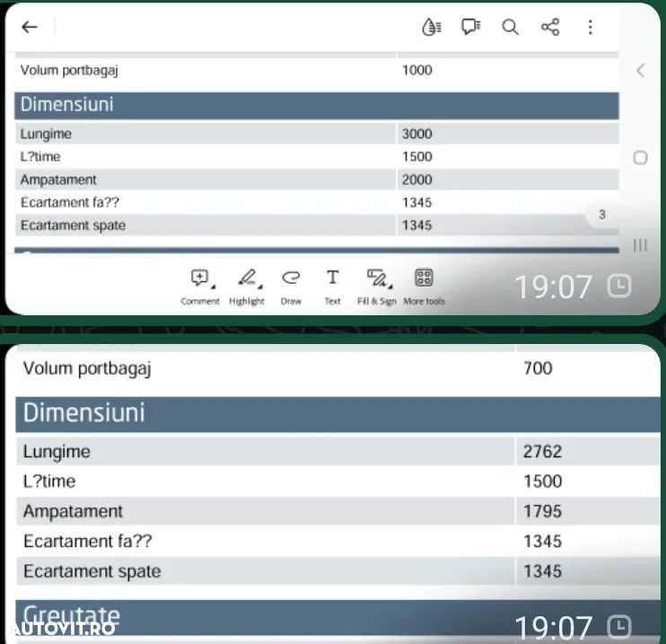
Task: Select upper Ecartament spate label
Action: [x=73, y=225]
